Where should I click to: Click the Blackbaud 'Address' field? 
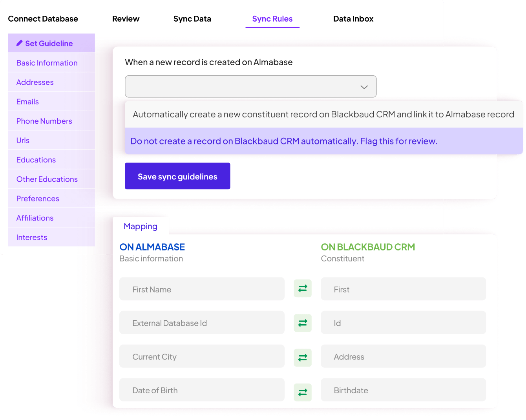coord(403,356)
